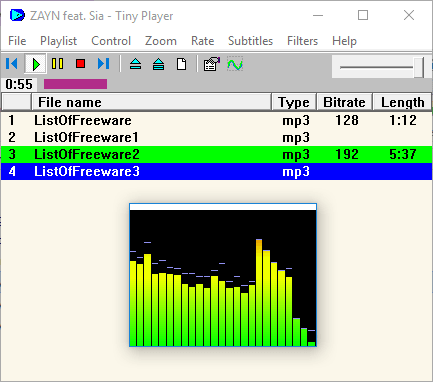
Task: Sort by the Bitrate column header
Action: tap(344, 102)
